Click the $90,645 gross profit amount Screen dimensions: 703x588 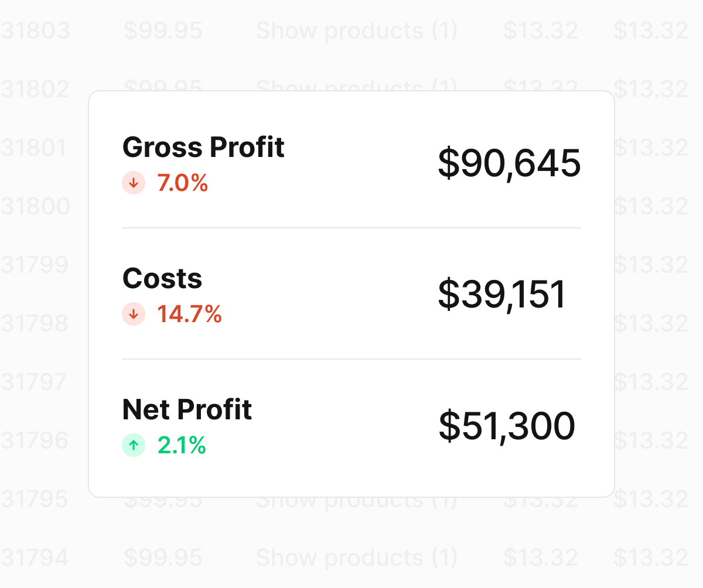[x=509, y=163]
